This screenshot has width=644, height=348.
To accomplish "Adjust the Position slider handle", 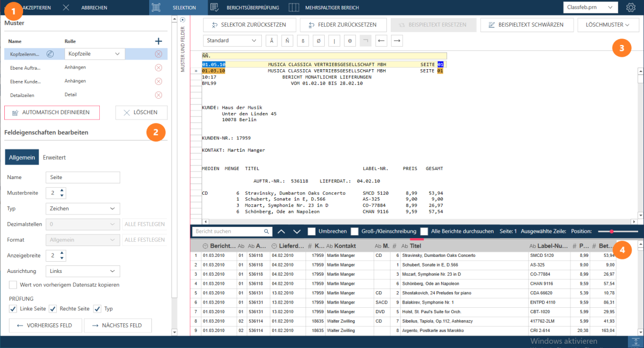I will [611, 231].
